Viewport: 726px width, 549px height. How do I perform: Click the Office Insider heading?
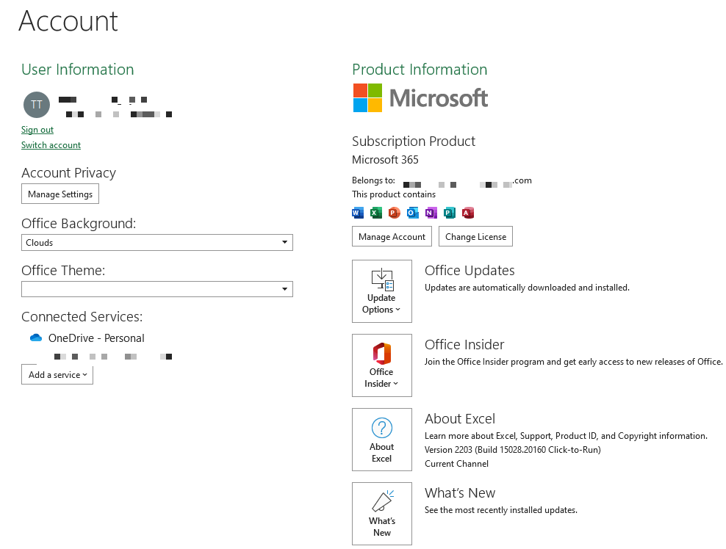pyautogui.click(x=464, y=344)
